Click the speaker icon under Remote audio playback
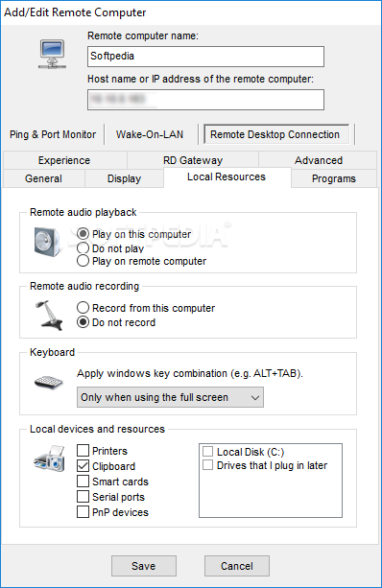 click(x=48, y=242)
